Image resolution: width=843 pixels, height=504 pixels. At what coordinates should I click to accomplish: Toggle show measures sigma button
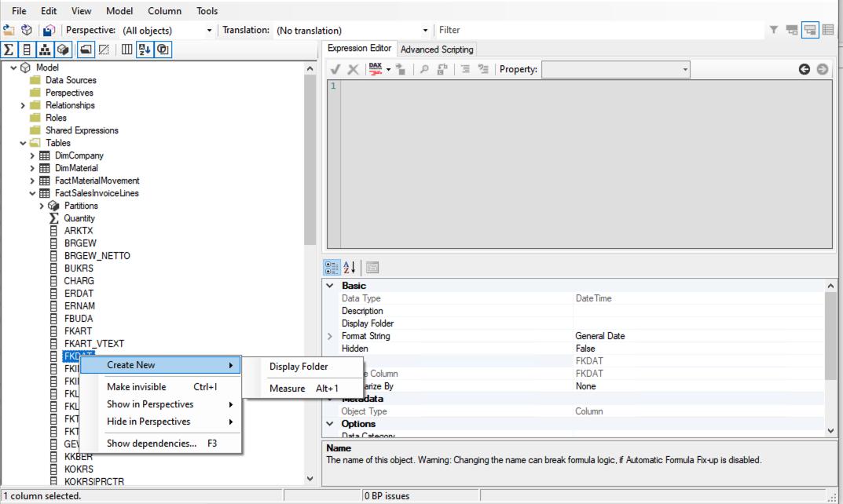click(9, 49)
